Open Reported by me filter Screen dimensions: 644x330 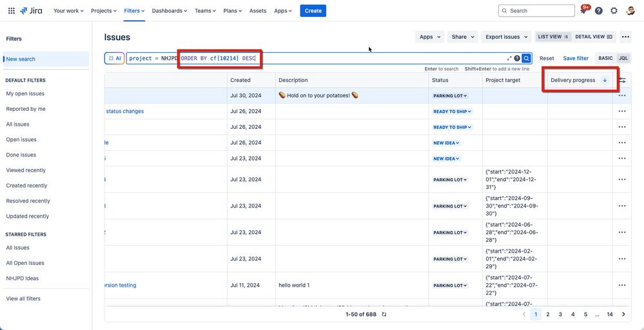click(x=26, y=109)
